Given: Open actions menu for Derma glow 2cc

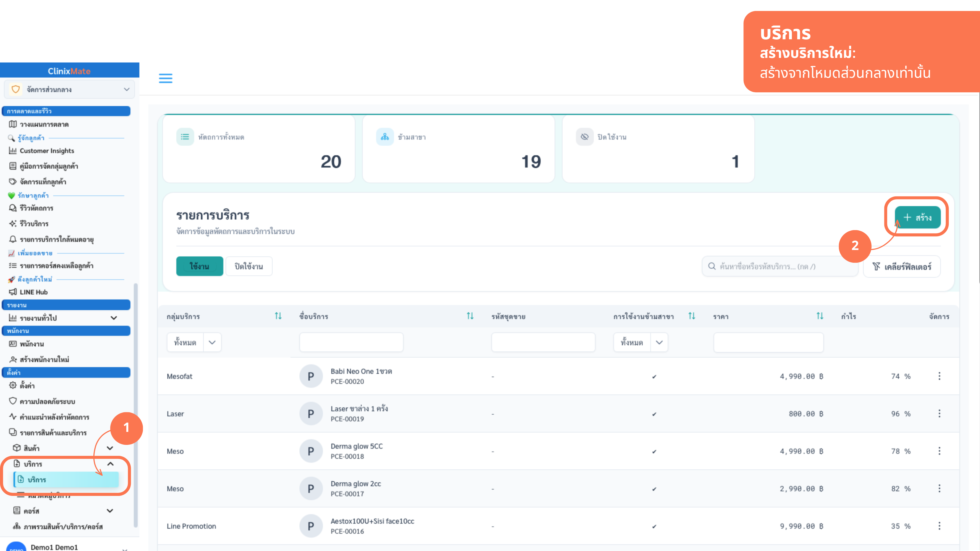Looking at the screenshot, I should click(x=939, y=488).
